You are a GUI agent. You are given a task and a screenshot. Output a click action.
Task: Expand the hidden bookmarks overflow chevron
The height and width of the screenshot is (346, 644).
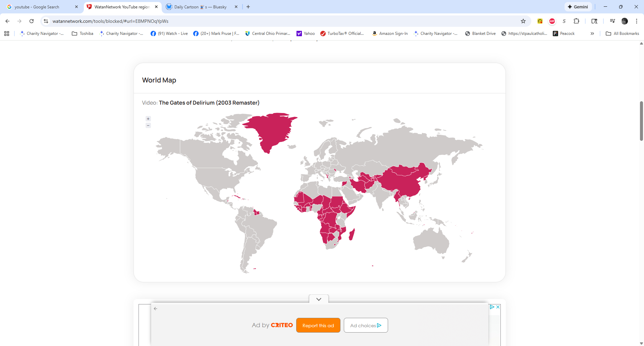(592, 34)
